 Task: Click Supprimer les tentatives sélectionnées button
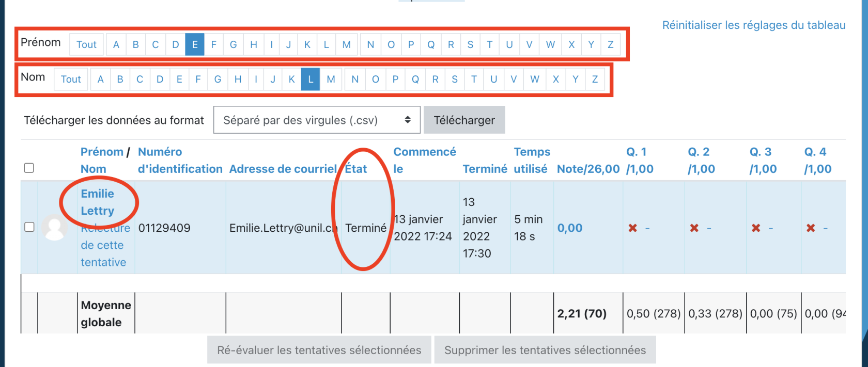point(545,350)
